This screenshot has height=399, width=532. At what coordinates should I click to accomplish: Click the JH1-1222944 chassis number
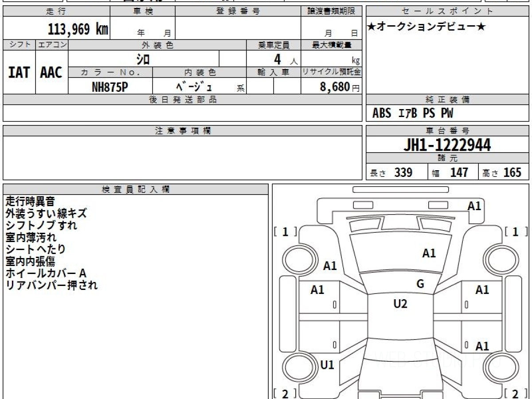(x=447, y=145)
